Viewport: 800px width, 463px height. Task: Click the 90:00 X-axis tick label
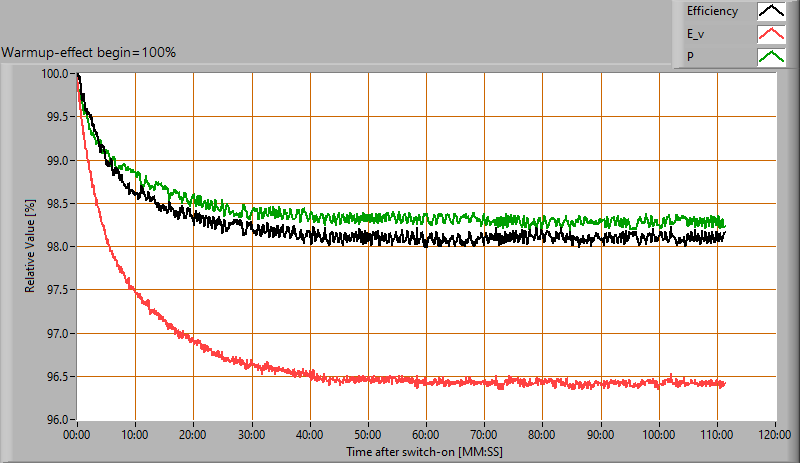pos(601,435)
